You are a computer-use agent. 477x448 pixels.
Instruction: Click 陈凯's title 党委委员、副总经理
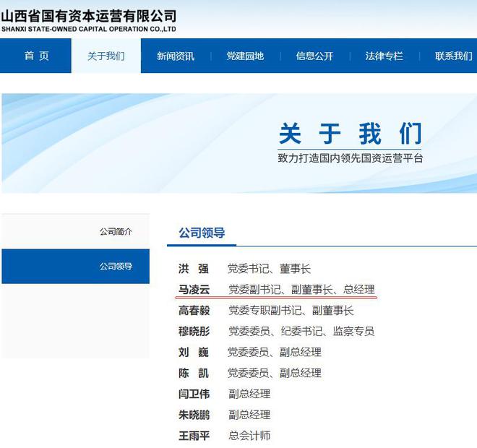pyautogui.click(x=275, y=373)
